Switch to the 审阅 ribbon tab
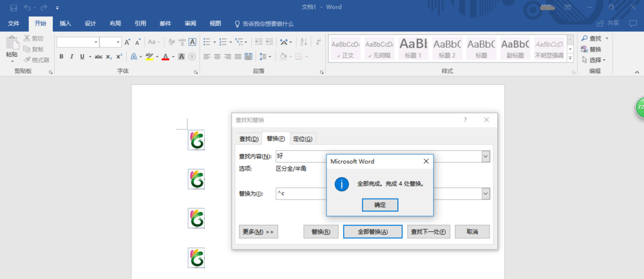 coord(190,23)
